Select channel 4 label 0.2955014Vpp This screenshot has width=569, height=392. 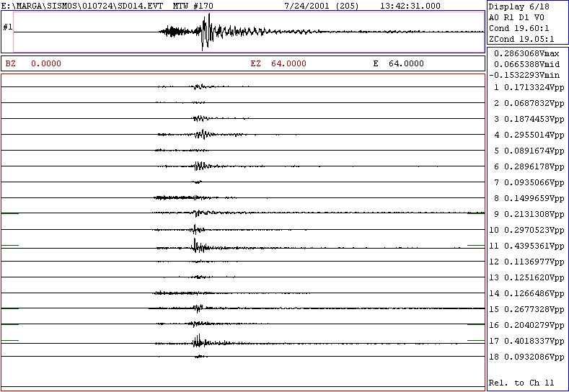(x=529, y=135)
